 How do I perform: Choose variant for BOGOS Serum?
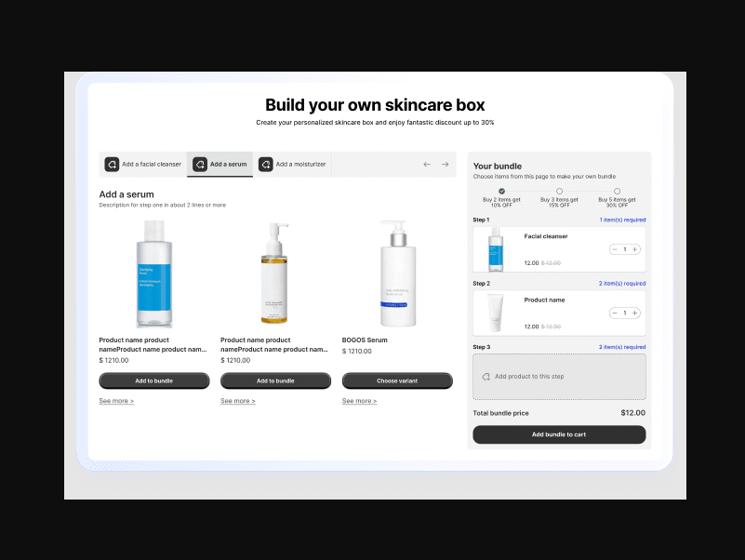pyautogui.click(x=397, y=380)
